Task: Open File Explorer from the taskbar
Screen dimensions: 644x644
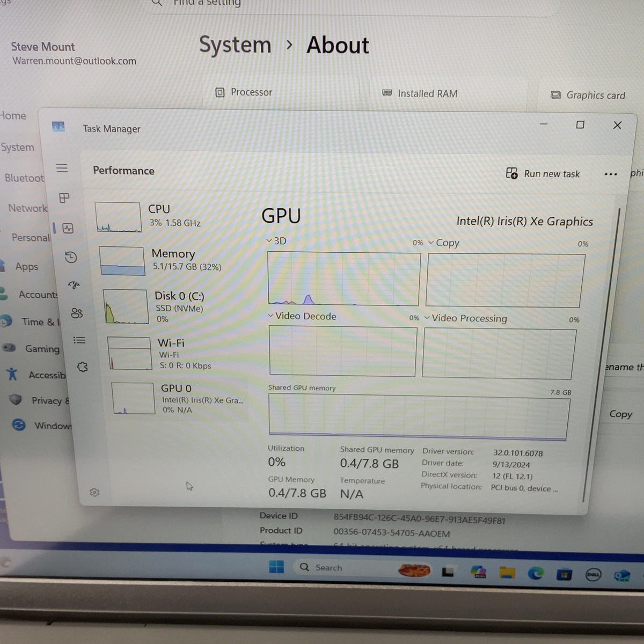Action: pyautogui.click(x=507, y=573)
